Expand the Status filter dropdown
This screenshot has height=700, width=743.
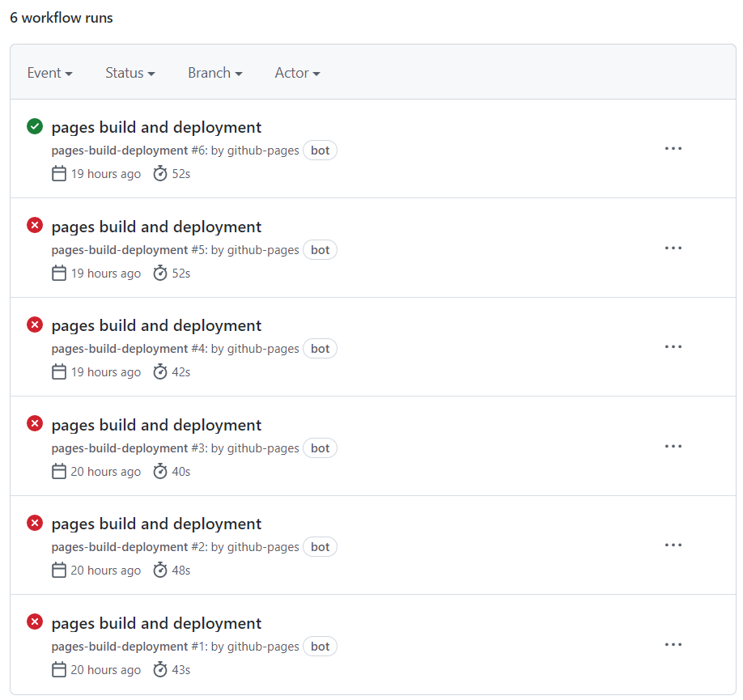tap(130, 73)
